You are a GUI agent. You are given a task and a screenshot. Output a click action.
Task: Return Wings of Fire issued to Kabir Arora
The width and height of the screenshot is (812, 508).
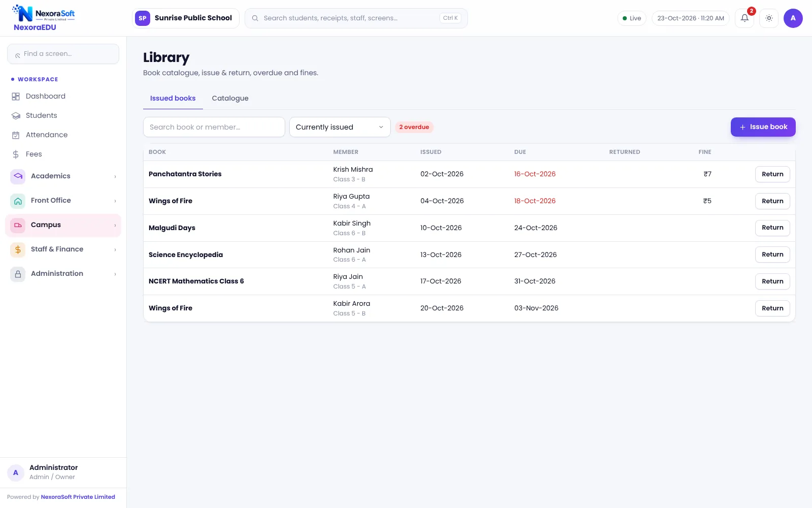point(772,308)
